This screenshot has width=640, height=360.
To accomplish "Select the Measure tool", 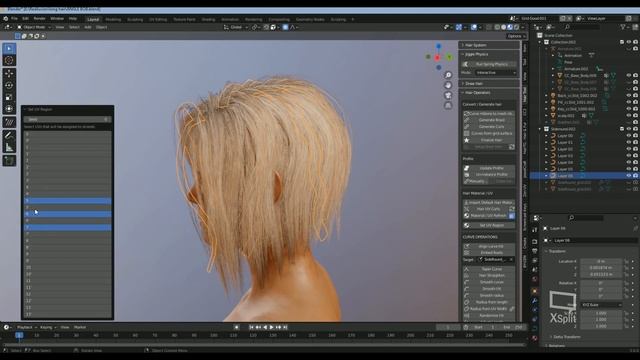I will (x=9, y=147).
